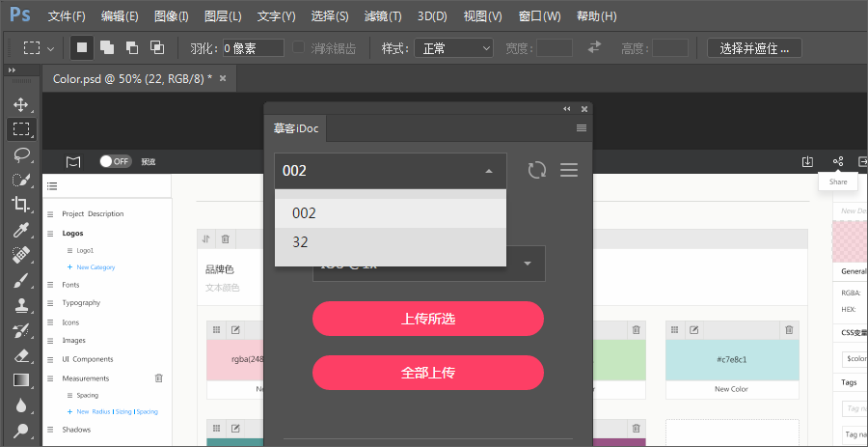
Task: Click the feather input field
Action: [x=253, y=48]
